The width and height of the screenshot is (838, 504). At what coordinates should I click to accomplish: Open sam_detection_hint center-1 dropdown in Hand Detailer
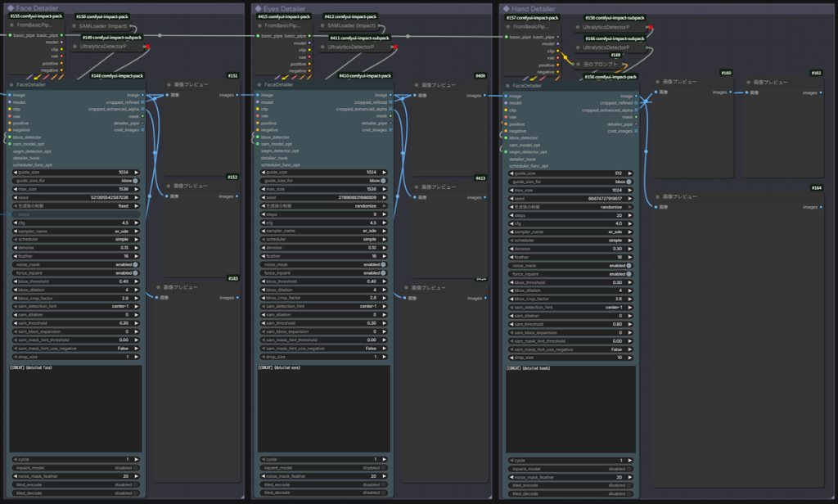point(570,308)
